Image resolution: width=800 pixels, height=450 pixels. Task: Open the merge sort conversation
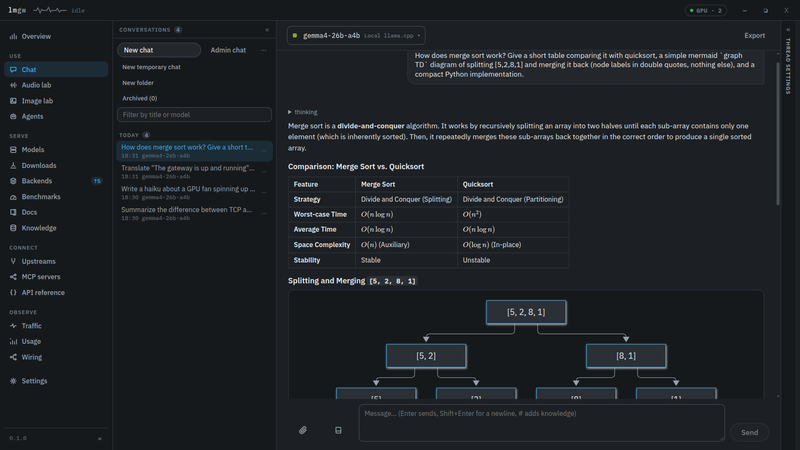point(187,151)
